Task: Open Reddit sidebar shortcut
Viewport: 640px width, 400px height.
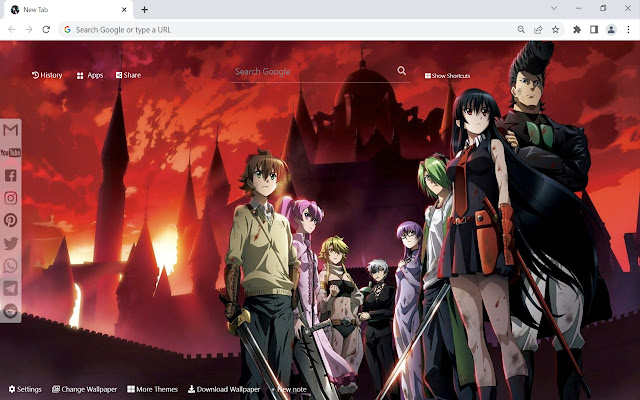Action: pyautogui.click(x=11, y=311)
